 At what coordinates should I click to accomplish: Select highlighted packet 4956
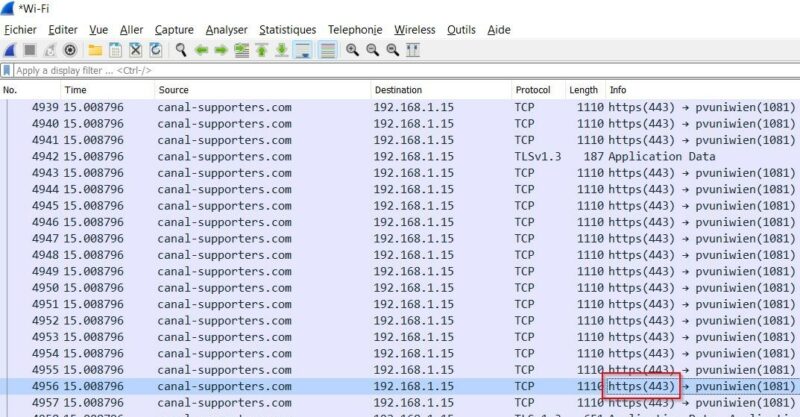pos(400,386)
